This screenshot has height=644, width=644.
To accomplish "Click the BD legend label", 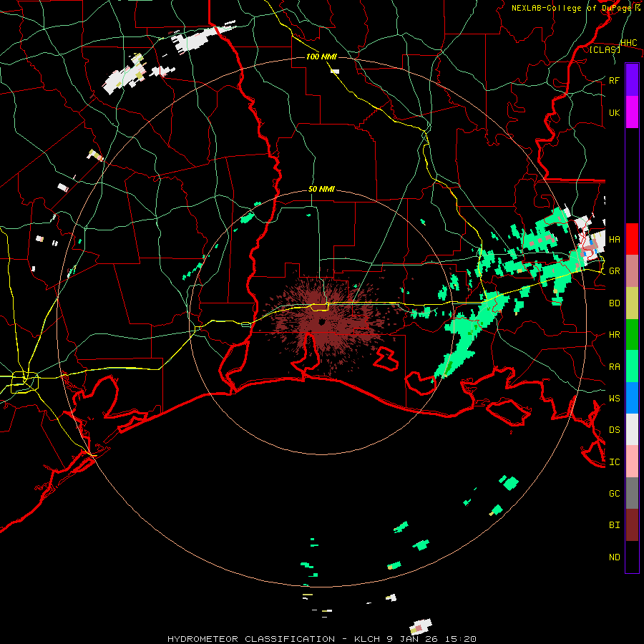I will [614, 303].
